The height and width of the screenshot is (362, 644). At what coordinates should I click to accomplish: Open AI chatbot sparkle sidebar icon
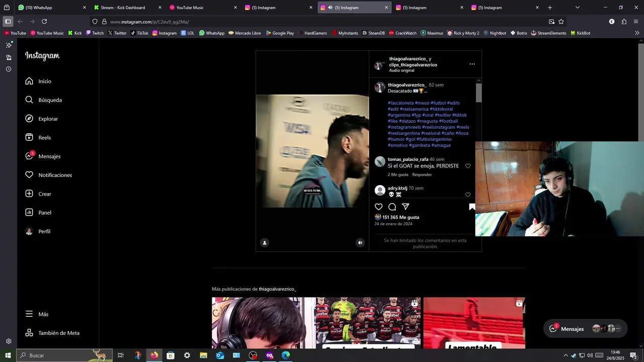9,45
